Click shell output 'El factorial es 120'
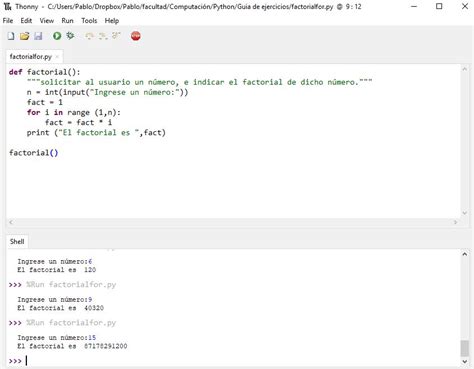 57,270
